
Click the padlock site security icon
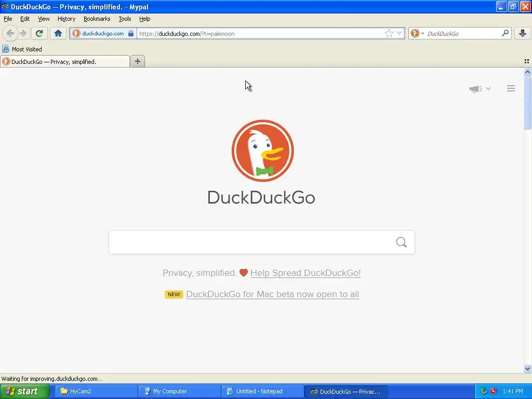pyautogui.click(x=131, y=33)
